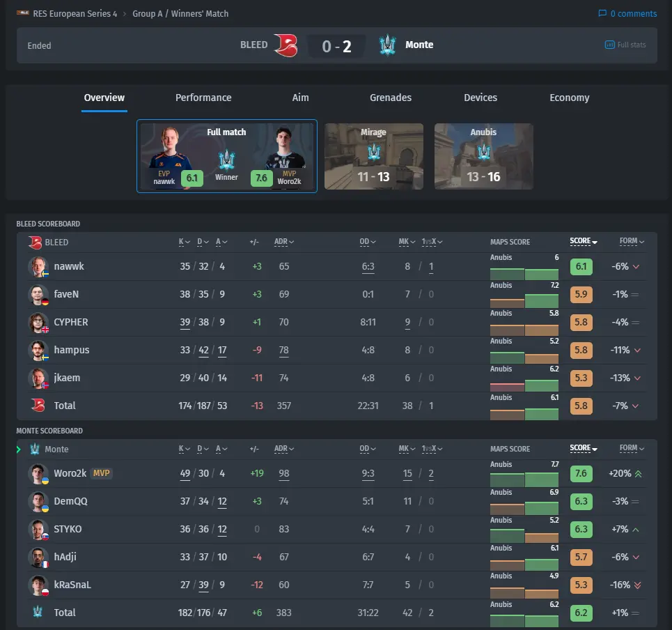Screen dimensions: 672x630
Task: Click CYPHER's 8:11 opening duels value
Action: pos(368,322)
